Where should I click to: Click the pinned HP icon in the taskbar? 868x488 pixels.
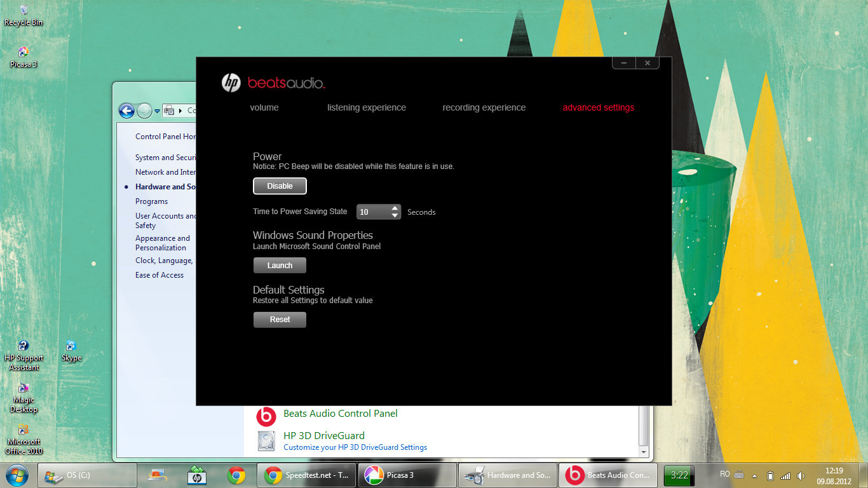coord(196,475)
